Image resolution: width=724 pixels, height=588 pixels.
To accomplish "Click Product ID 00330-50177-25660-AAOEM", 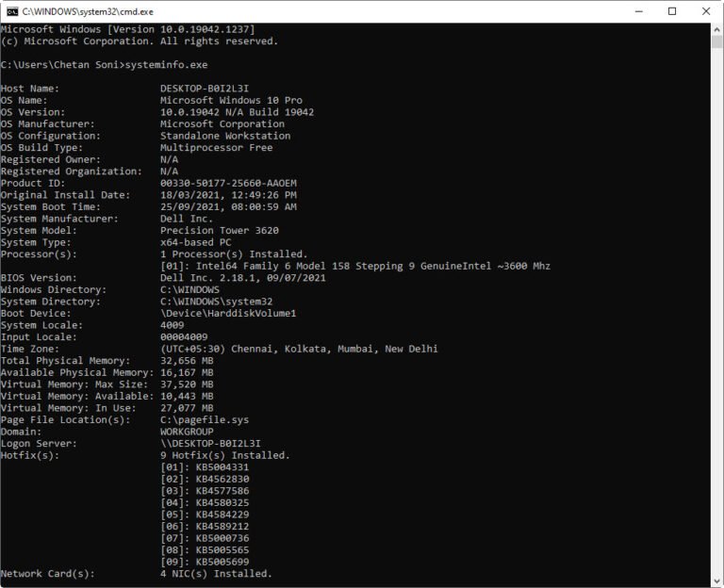I will tap(228, 183).
